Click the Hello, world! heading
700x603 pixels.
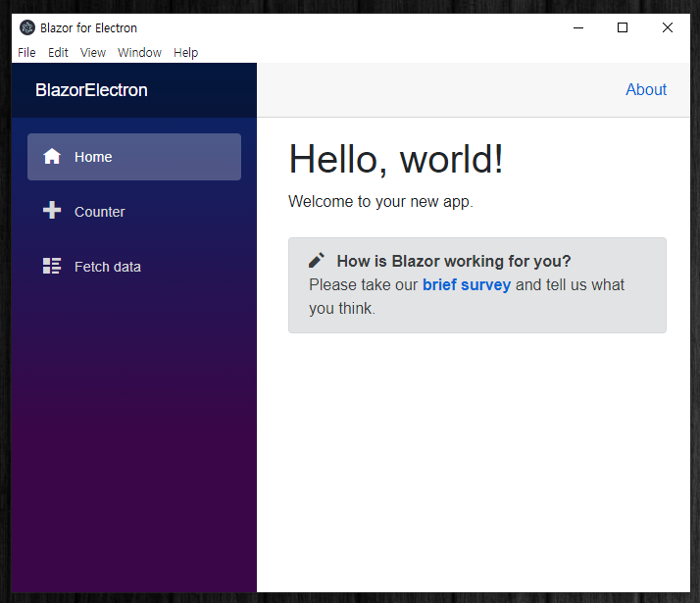pyautogui.click(x=396, y=160)
